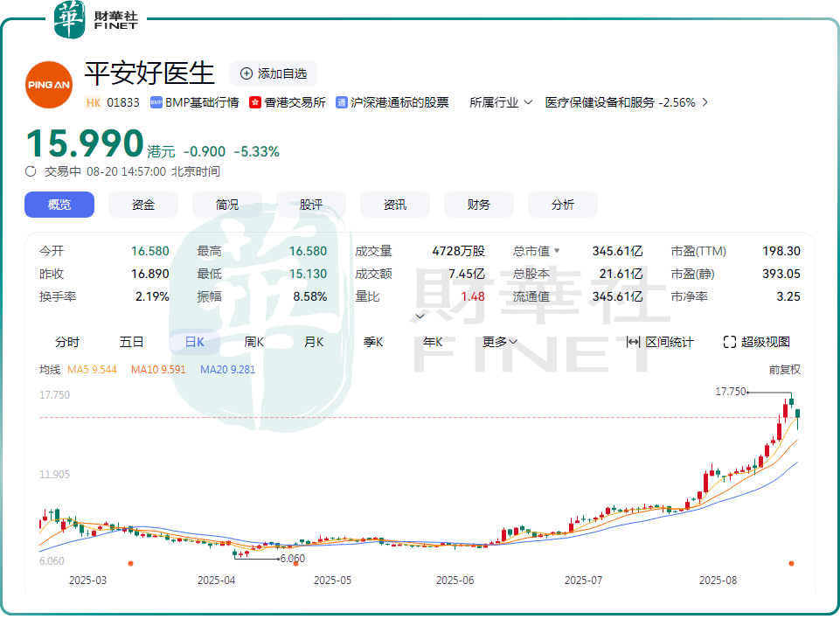Click the 平安好医生 stock name
Screen dimensions: 840x633
[149, 73]
